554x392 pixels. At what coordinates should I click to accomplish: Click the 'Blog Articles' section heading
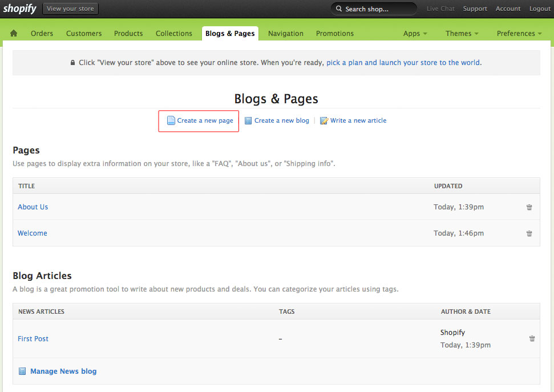[42, 276]
